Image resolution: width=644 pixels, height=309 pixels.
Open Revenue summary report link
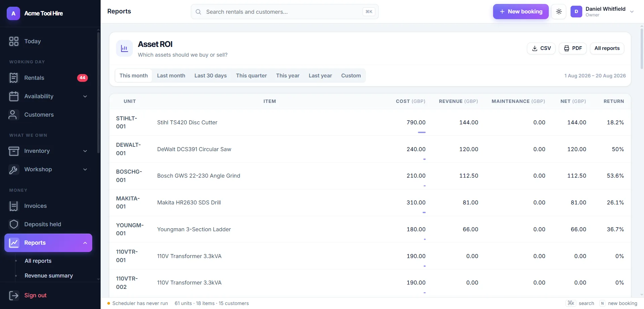(x=49, y=275)
